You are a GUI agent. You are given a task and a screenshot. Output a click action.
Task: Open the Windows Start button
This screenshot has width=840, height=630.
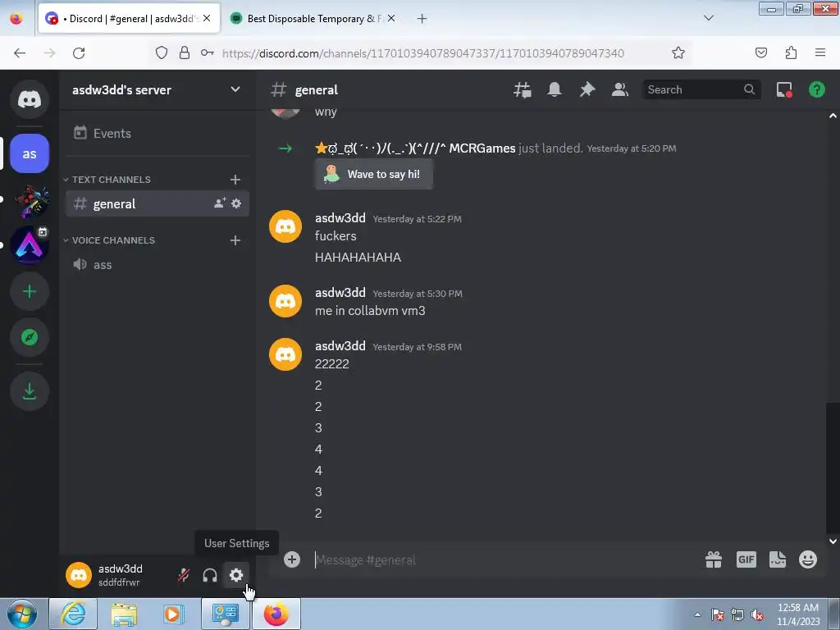[x=22, y=614]
